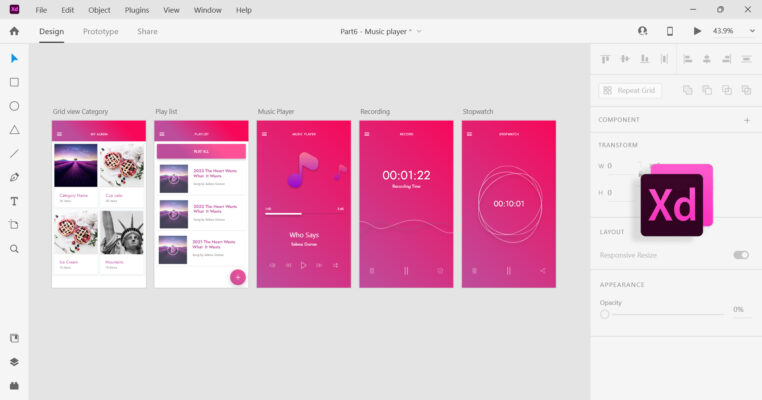Select the Statue of Liberty thumbnail
Image resolution: width=762 pixels, height=400 pixels.
click(x=122, y=232)
